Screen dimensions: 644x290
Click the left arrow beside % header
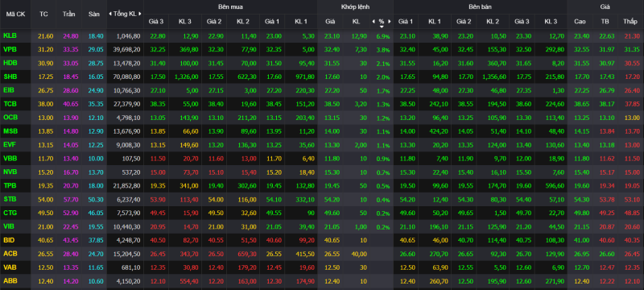tap(374, 22)
